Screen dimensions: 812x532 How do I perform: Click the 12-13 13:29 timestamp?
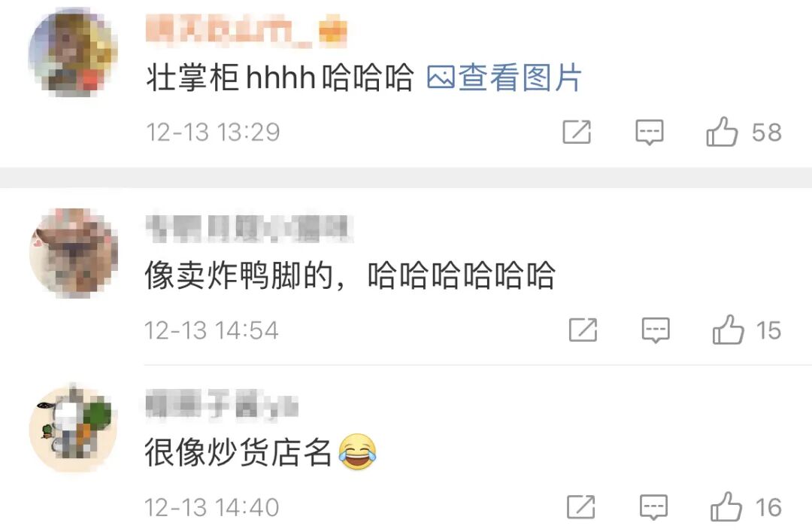pyautogui.click(x=213, y=132)
